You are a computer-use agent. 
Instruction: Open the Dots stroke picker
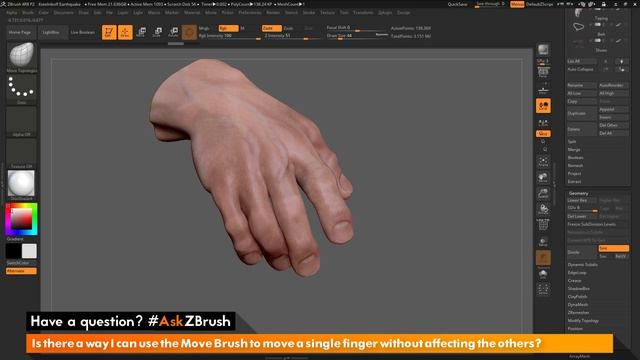coord(22,88)
